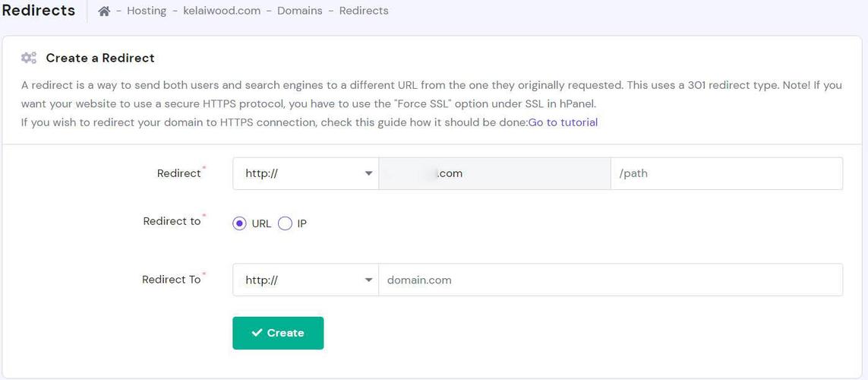The width and height of the screenshot is (868, 380).
Task: Click the Redirect To field label above Create
Action: [x=172, y=280]
